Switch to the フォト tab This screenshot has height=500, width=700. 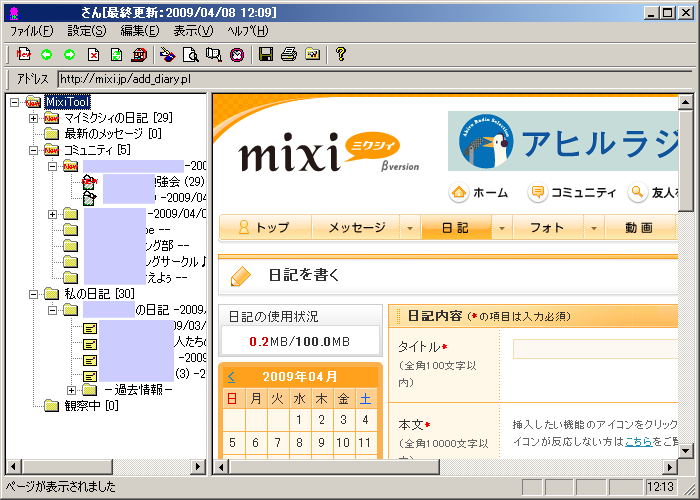(547, 228)
